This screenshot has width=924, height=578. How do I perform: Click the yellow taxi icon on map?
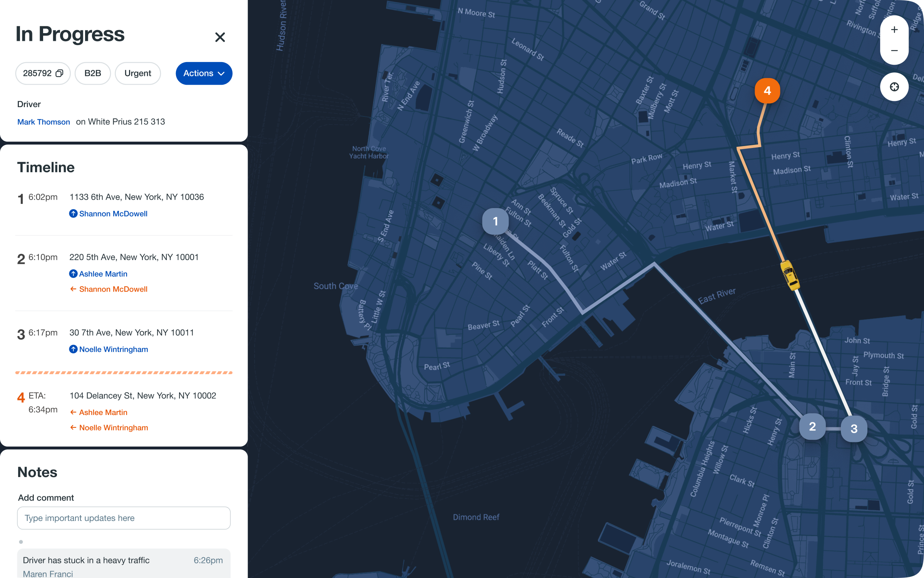790,275
